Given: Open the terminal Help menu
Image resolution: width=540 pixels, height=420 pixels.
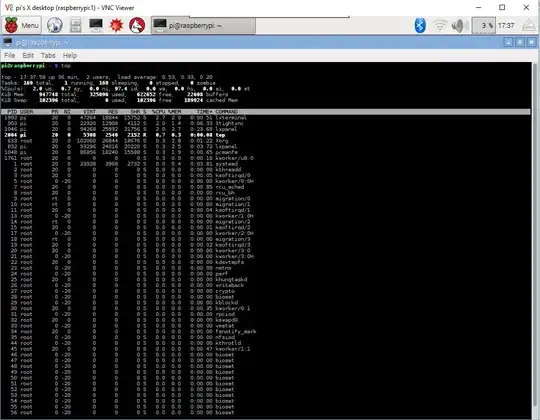Looking at the screenshot, I should (x=70, y=55).
